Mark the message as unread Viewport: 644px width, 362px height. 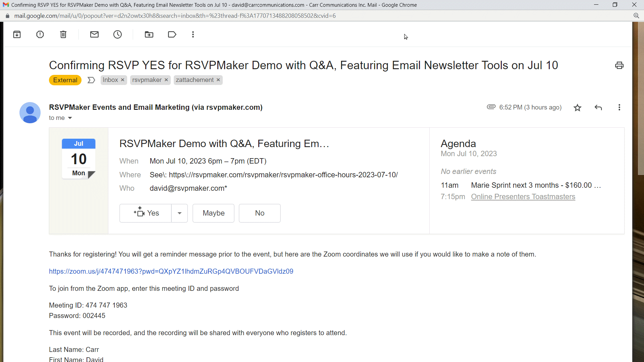[x=94, y=34]
